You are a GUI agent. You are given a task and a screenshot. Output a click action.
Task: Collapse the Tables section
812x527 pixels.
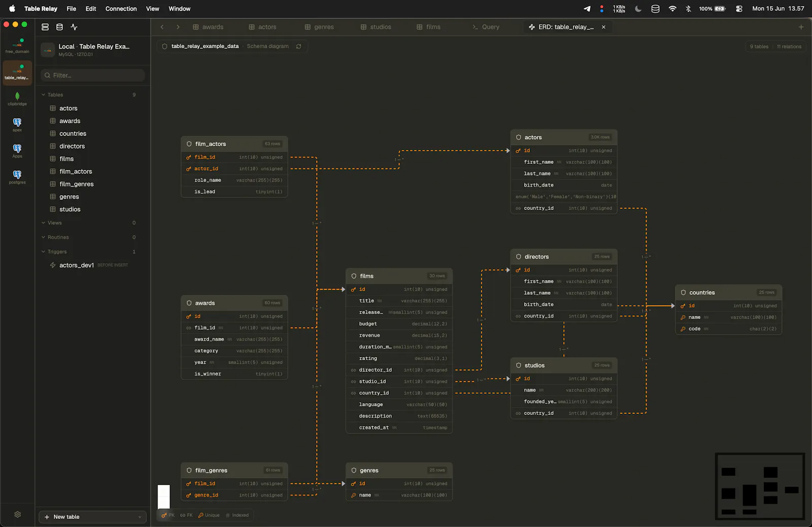point(44,95)
